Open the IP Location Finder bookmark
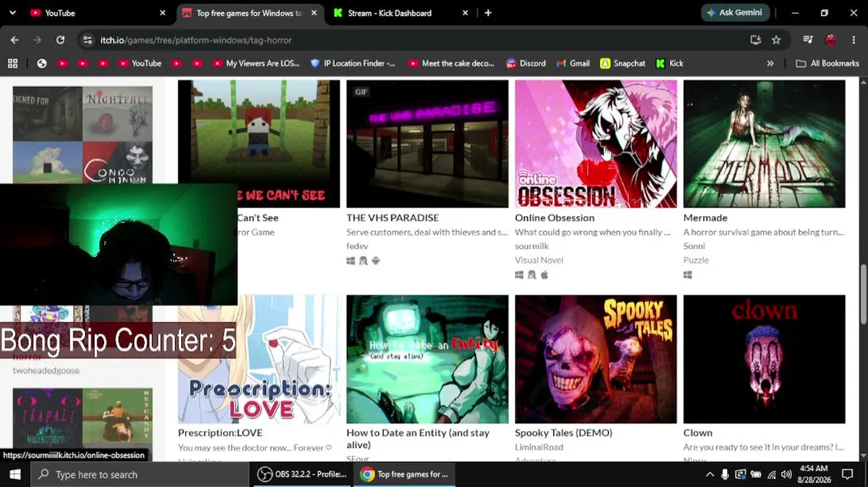This screenshot has width=868, height=487. click(353, 63)
